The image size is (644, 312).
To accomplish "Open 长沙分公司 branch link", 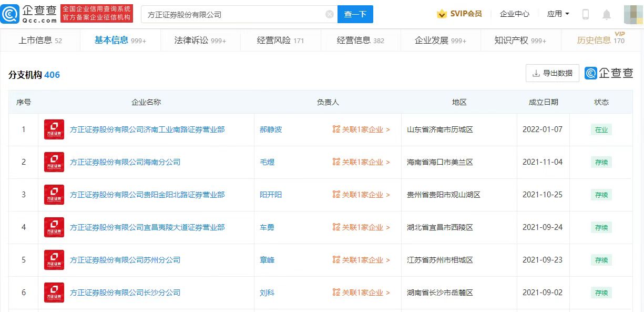I will click(125, 293).
